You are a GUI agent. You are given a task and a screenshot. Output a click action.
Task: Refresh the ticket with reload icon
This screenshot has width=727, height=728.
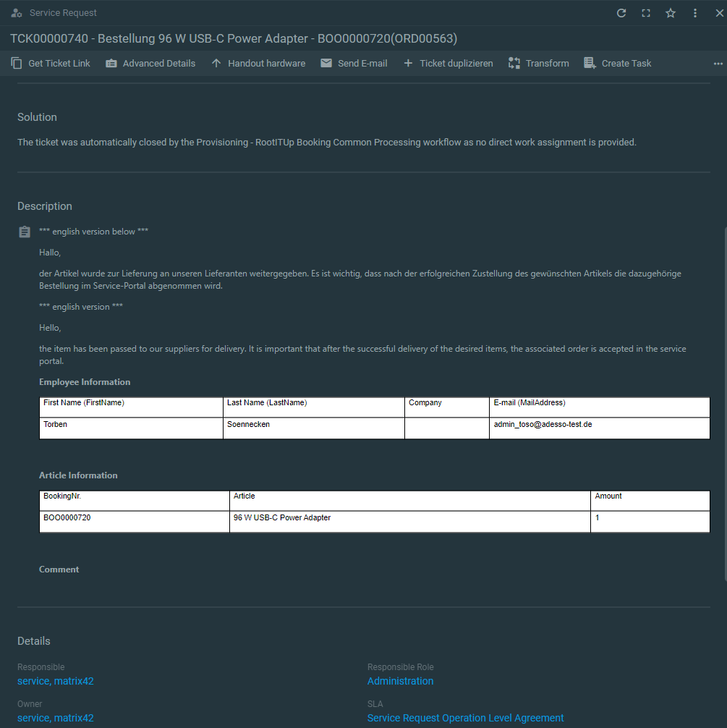[621, 13]
